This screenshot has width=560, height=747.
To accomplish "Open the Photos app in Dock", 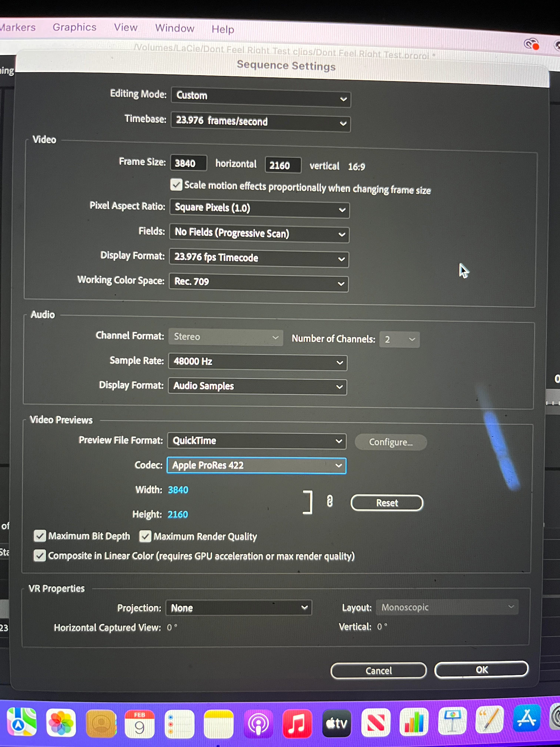I will [x=61, y=723].
